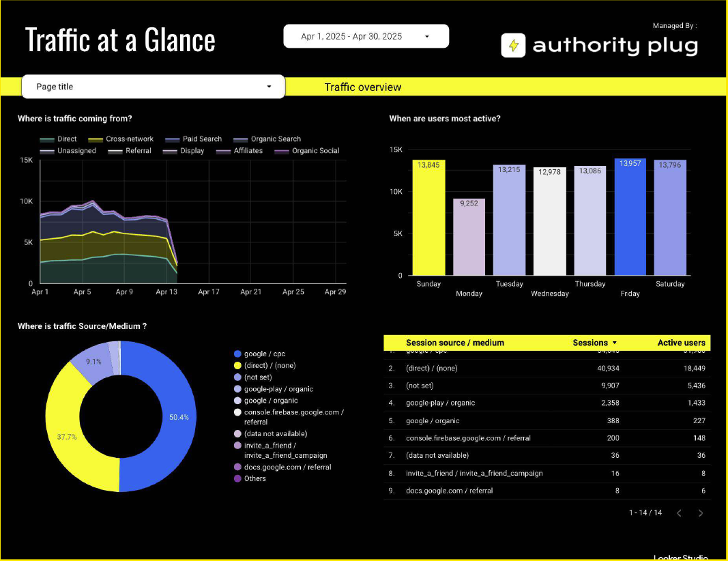The height and width of the screenshot is (561, 728).
Task: Click the Friday bar in activity chart
Action: [x=630, y=217]
